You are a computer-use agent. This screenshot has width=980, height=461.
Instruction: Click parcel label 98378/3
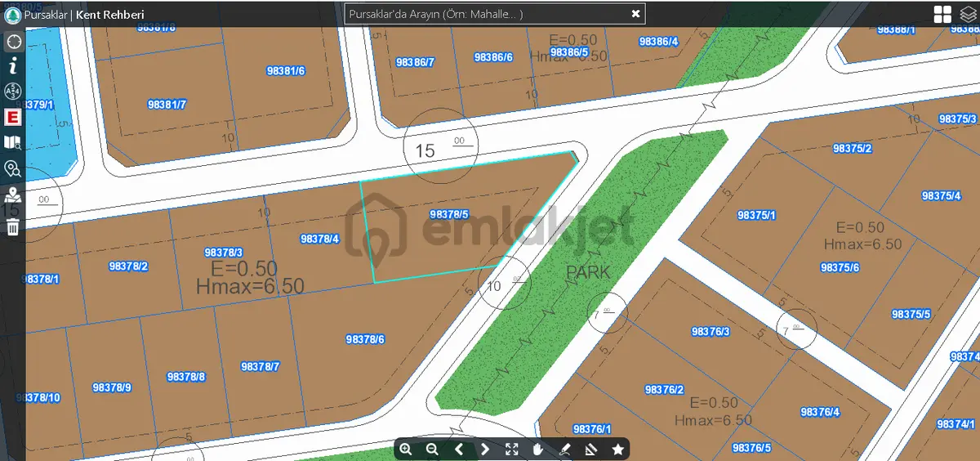223,253
